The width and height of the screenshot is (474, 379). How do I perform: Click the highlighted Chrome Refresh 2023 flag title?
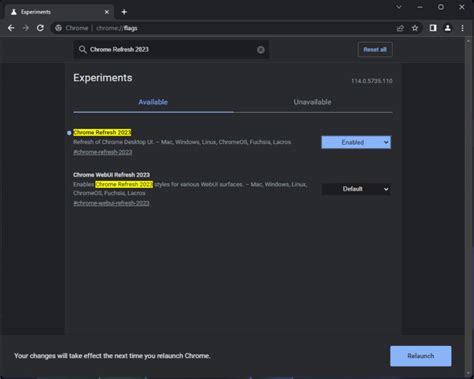tap(102, 132)
